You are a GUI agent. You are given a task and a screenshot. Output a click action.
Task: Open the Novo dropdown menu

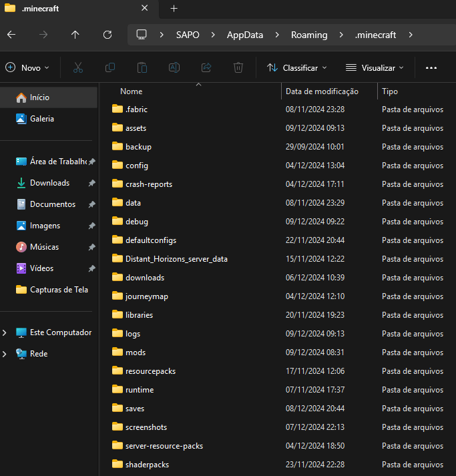[x=27, y=67]
